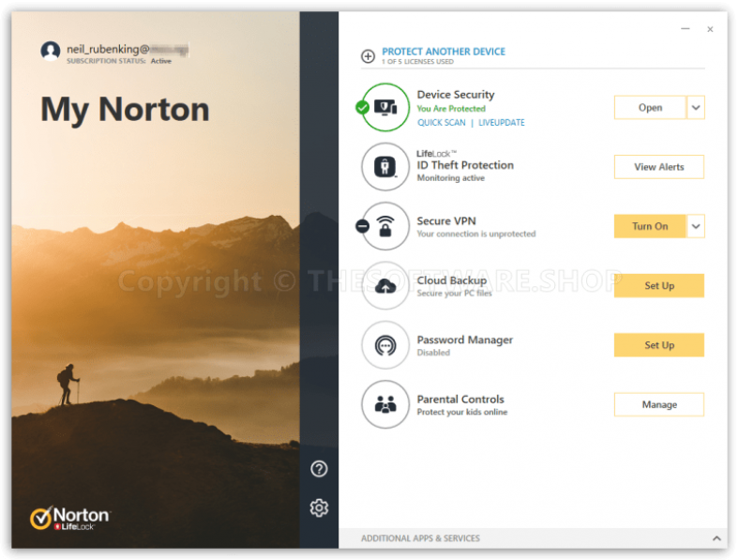Set Up Cloud Backup

(x=659, y=286)
